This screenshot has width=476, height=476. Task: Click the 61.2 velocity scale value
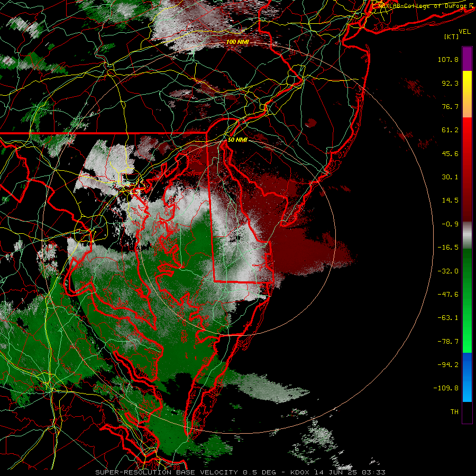pos(450,130)
